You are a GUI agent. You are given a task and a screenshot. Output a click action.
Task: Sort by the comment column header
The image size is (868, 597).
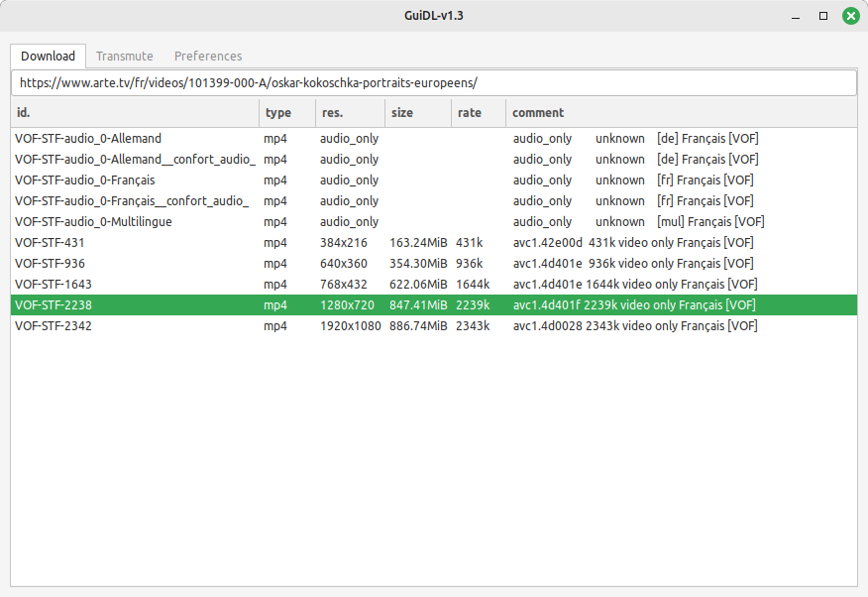tap(682, 113)
